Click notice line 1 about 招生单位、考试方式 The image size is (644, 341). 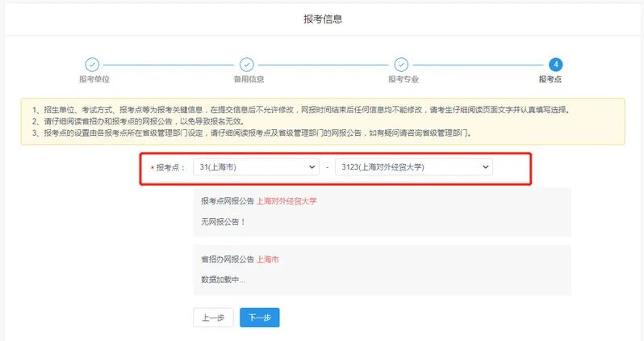[x=301, y=110]
